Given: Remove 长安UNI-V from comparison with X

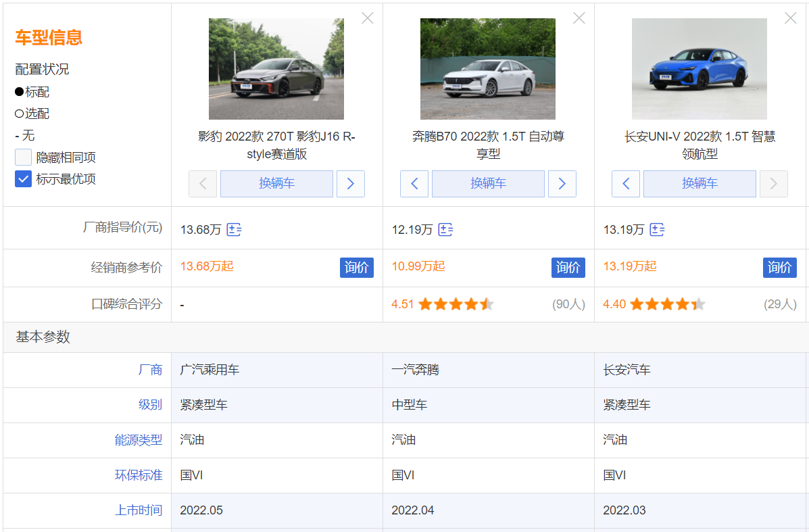Looking at the screenshot, I should (791, 18).
